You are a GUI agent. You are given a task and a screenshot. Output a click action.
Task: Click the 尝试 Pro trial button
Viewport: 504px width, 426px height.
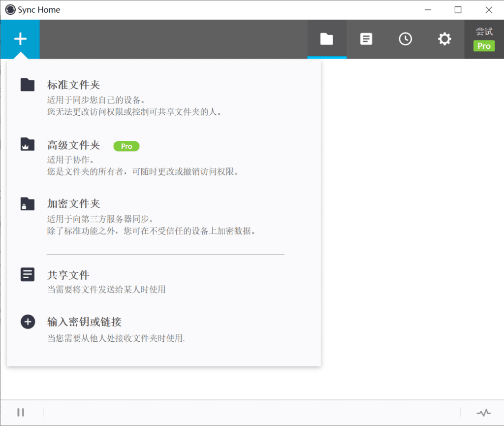(x=484, y=39)
